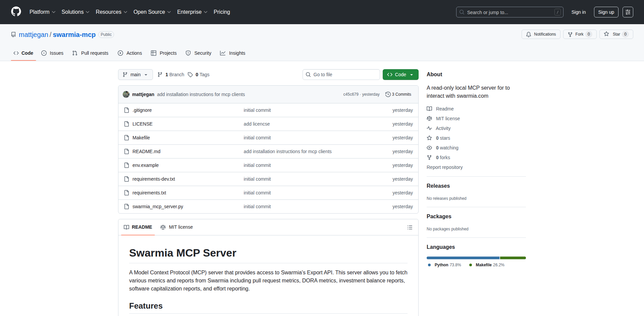Viewport: 644px width, 316px height.
Task: Open the Packages heading link
Action: 439,216
